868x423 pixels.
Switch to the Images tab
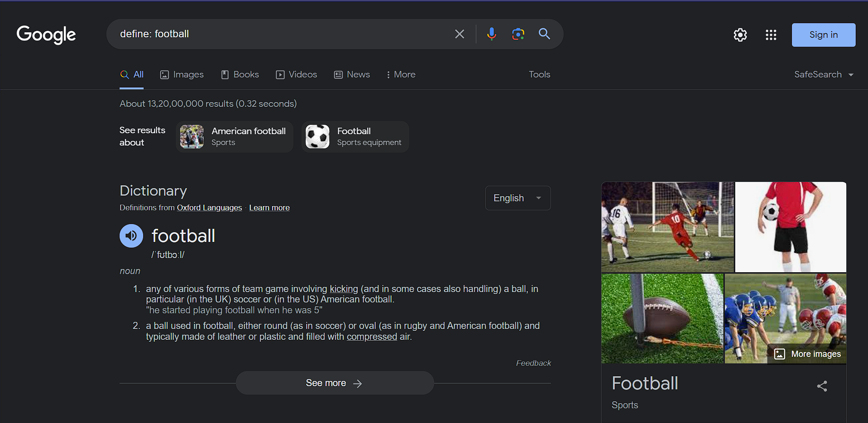[x=182, y=75]
